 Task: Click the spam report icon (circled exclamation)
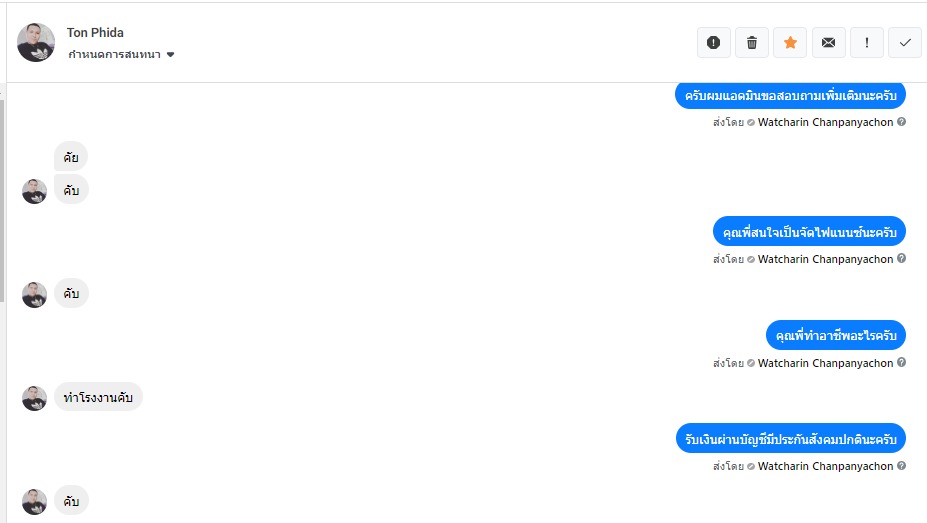(x=713, y=43)
